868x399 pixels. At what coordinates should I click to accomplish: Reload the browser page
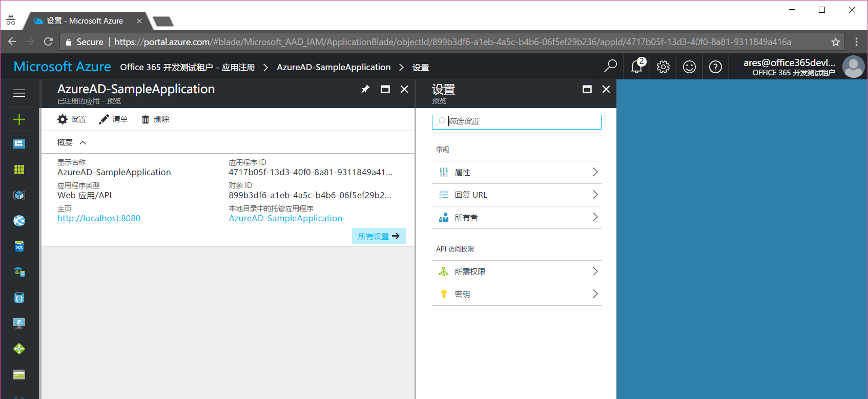pyautogui.click(x=48, y=41)
